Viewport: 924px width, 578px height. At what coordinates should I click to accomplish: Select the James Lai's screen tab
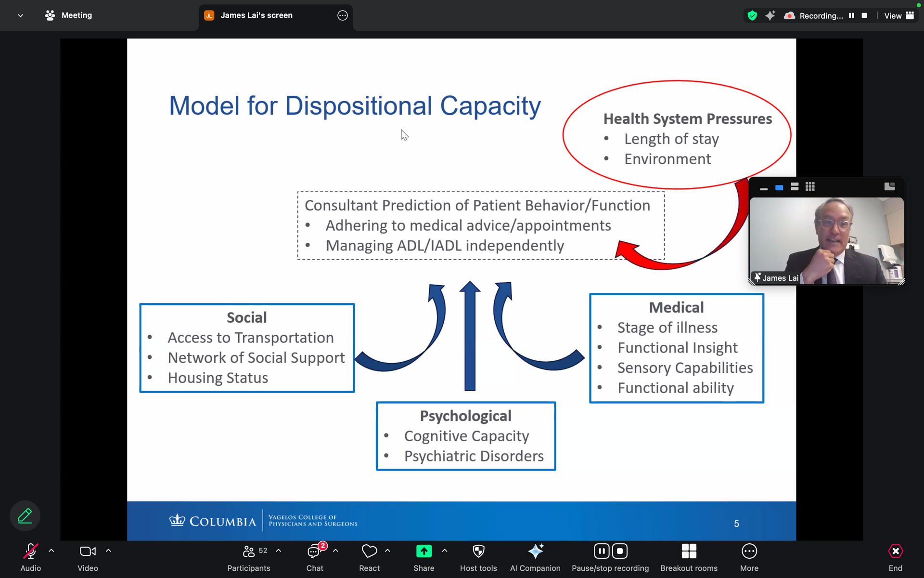coord(257,15)
